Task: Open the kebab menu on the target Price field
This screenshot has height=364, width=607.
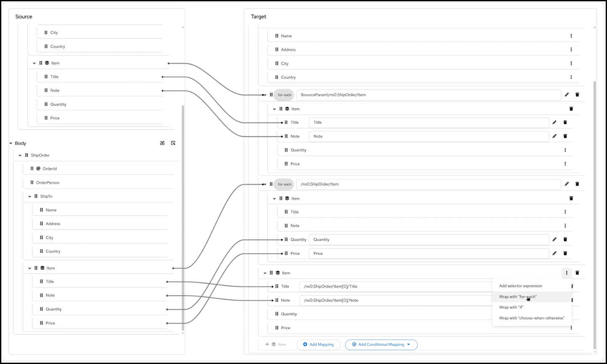Action: click(565, 164)
